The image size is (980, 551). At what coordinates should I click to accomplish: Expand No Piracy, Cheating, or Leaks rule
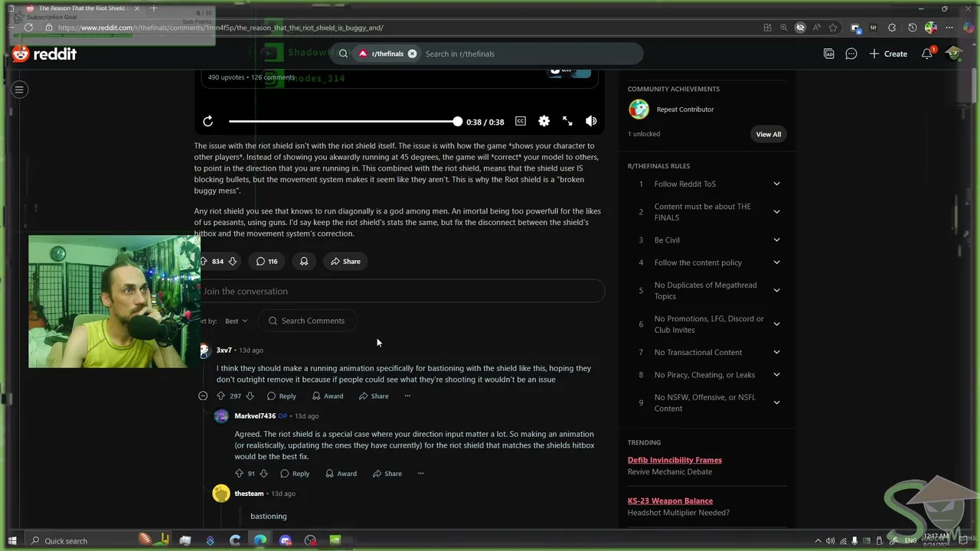click(x=776, y=375)
